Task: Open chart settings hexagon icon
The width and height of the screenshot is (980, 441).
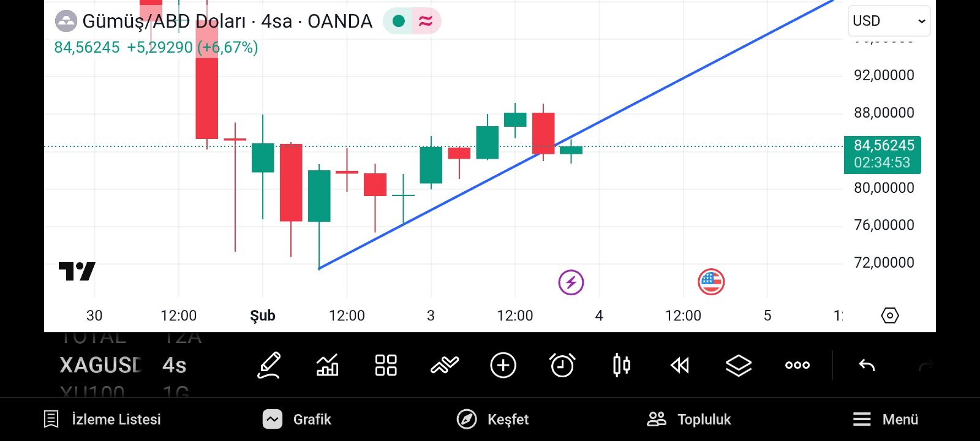Action: (x=890, y=315)
